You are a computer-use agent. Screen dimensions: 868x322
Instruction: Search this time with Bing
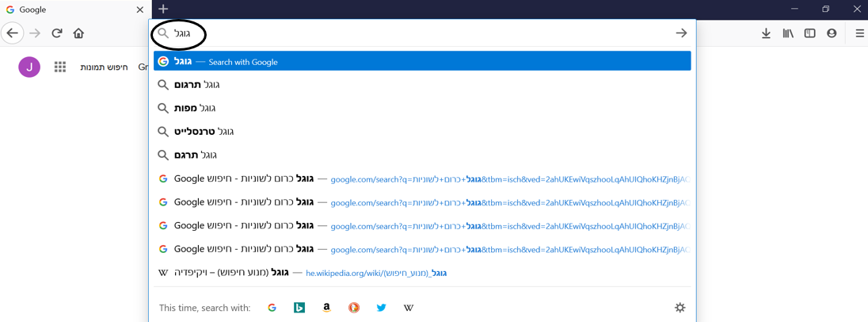299,308
